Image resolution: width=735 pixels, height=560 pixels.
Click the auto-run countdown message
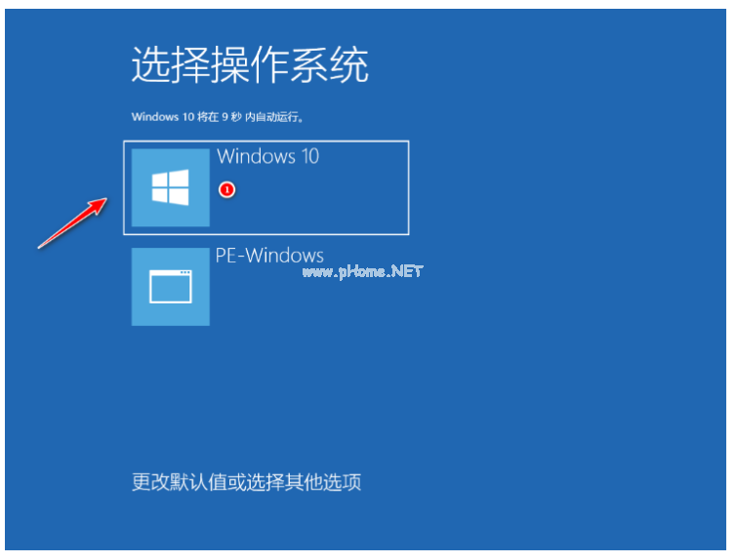tap(218, 117)
